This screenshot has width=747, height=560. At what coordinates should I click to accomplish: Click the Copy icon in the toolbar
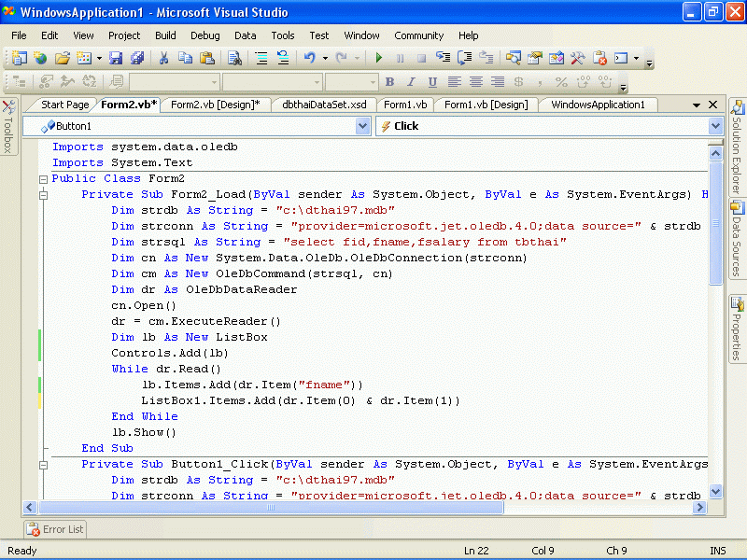(x=184, y=58)
